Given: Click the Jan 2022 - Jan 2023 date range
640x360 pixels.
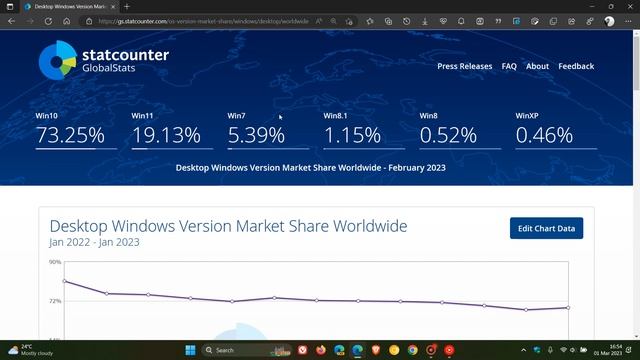Looking at the screenshot, I should pyautogui.click(x=94, y=242).
